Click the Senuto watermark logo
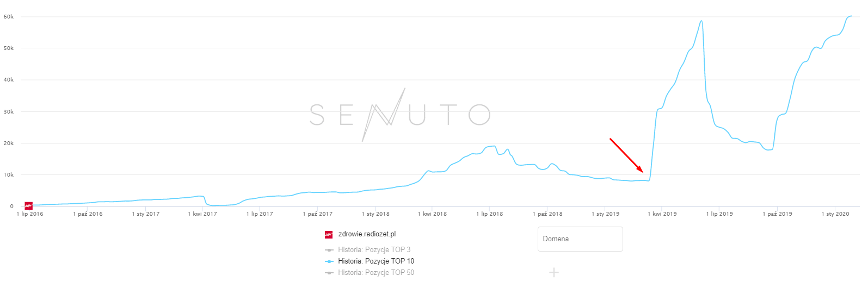The image size is (868, 282). (400, 114)
